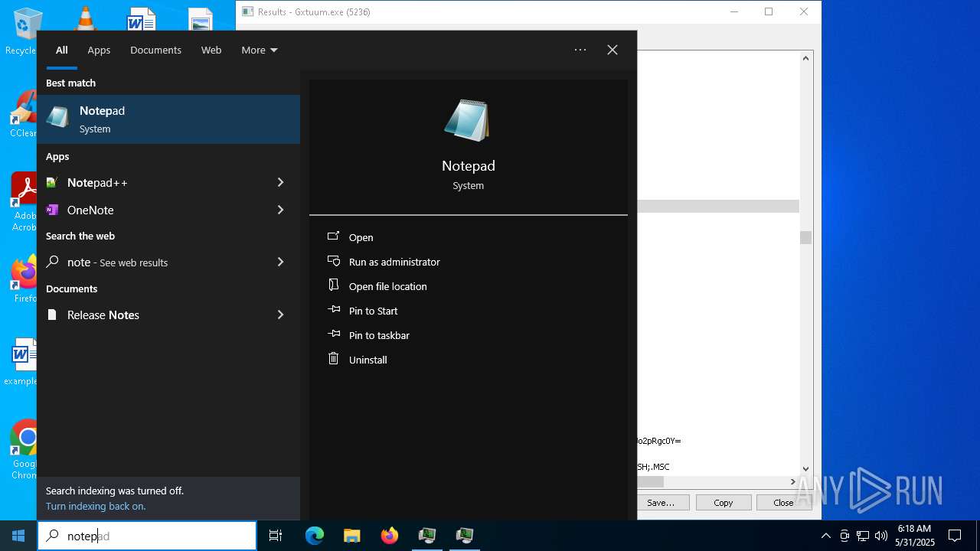The image size is (980, 551).
Task: Expand Release Notes result chevron
Action: click(280, 315)
